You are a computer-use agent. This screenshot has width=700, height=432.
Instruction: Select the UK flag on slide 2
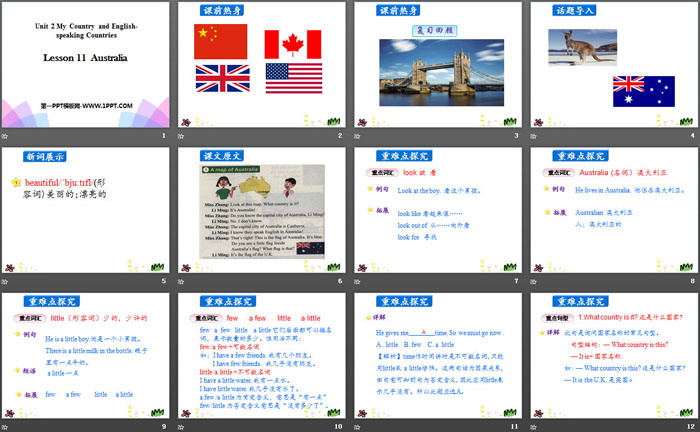tap(223, 78)
